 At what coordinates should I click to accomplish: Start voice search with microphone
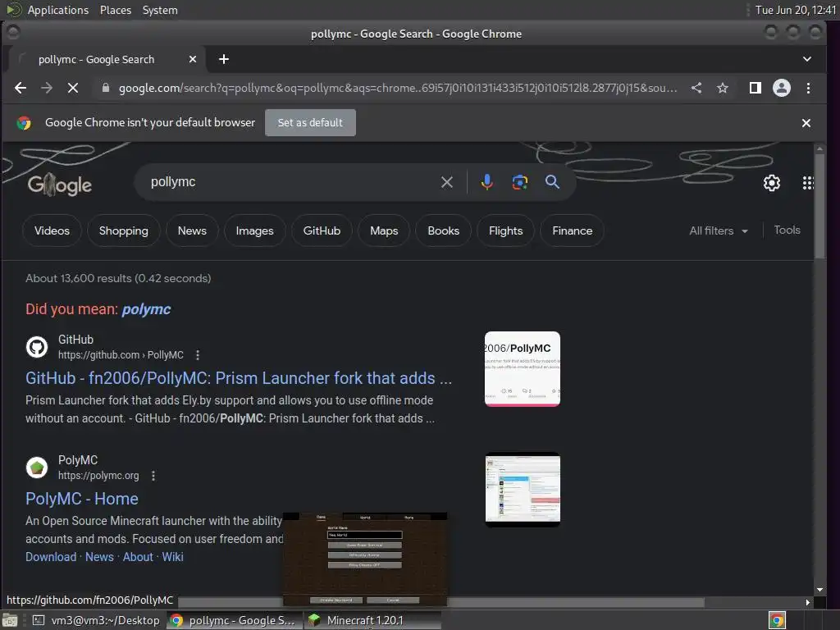[x=486, y=182]
